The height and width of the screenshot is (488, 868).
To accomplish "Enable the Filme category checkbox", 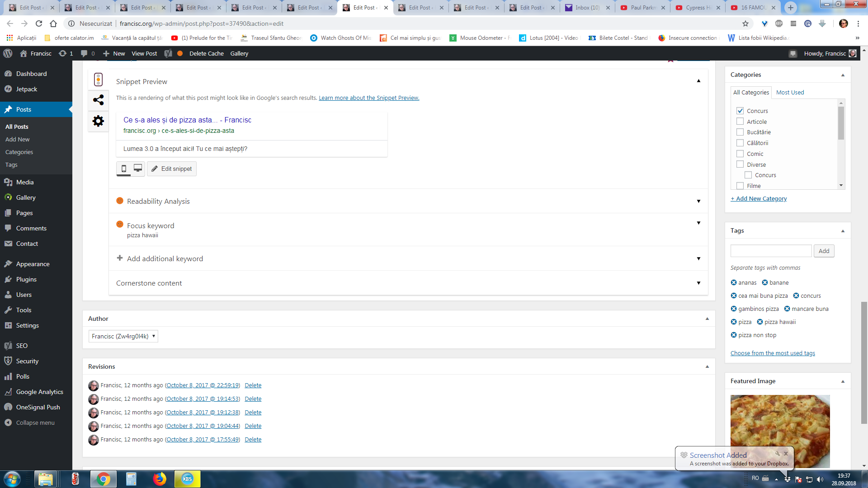I will (x=740, y=186).
